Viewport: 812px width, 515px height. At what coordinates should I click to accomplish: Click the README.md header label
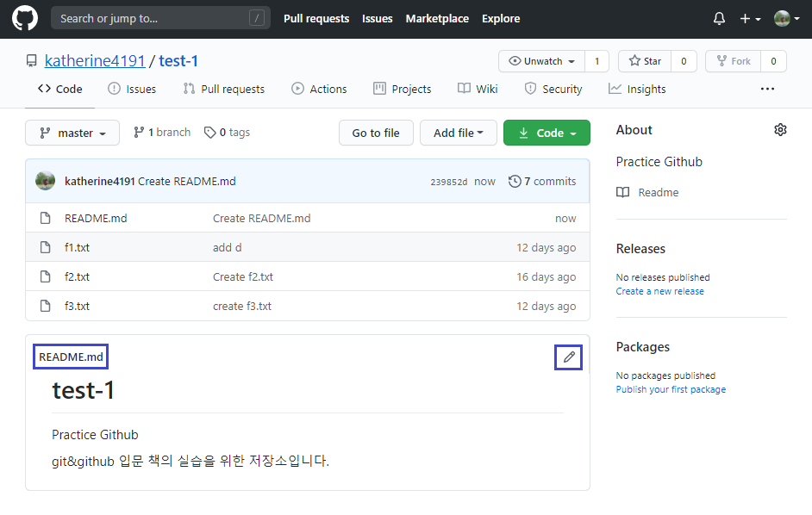click(x=71, y=357)
